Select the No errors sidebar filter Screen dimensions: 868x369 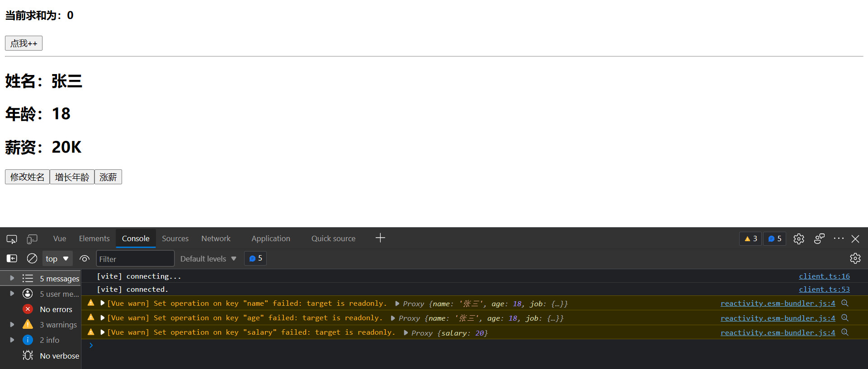coord(41,309)
